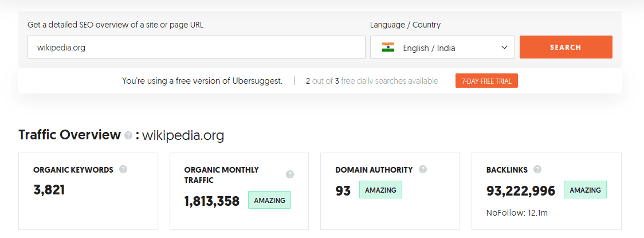Click the 93,222,996 backlinks count

pos(521,190)
